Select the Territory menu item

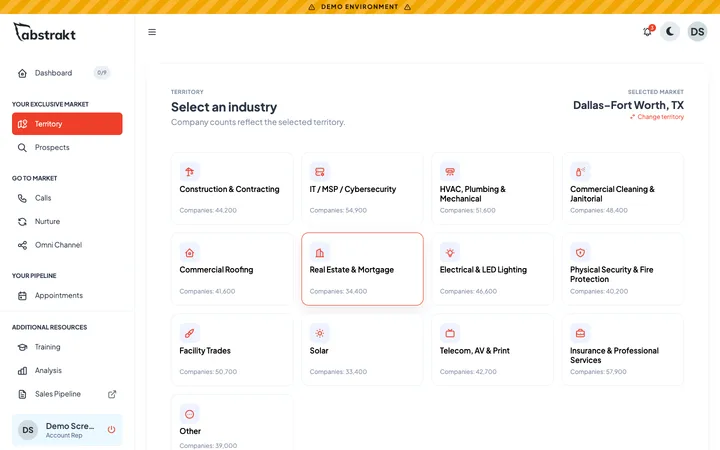click(x=67, y=124)
